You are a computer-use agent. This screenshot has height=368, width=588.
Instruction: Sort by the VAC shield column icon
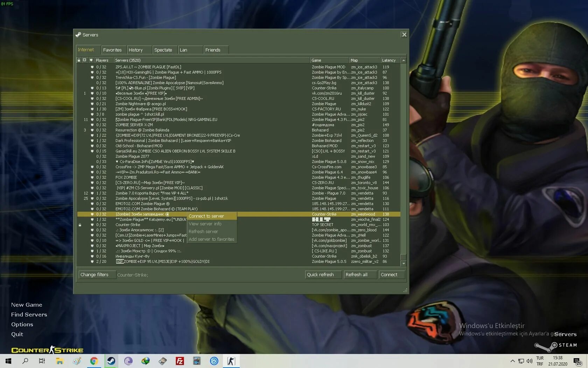click(x=91, y=60)
